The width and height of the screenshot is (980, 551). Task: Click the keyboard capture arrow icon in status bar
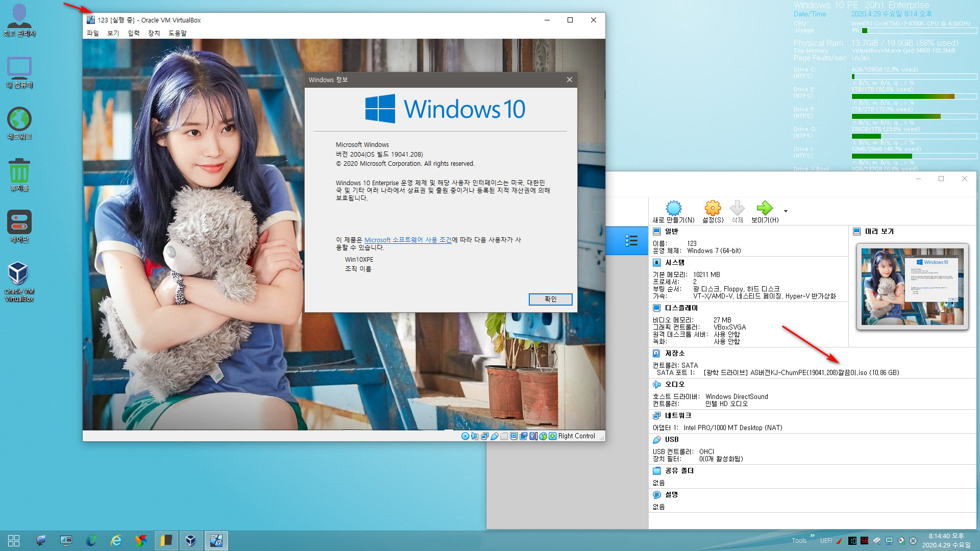[552, 436]
